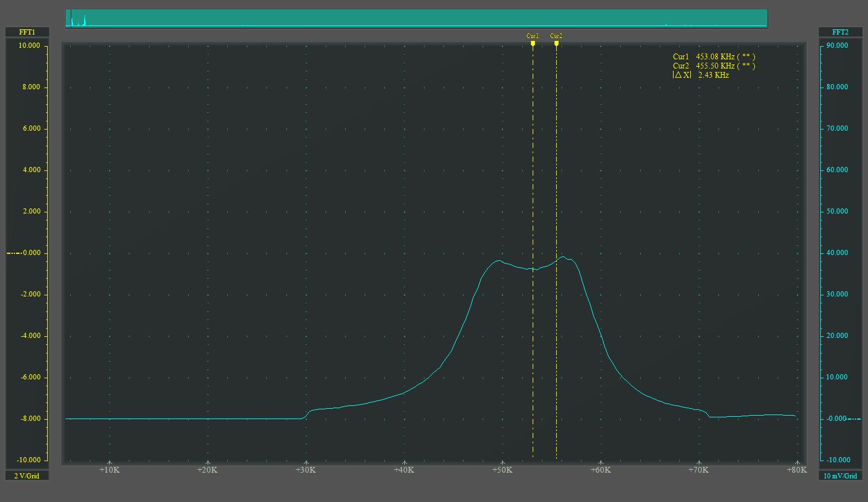Open the 10 mV/Grid scale setting
Image resolution: width=868 pixels, height=502 pixels.
pyautogui.click(x=840, y=476)
